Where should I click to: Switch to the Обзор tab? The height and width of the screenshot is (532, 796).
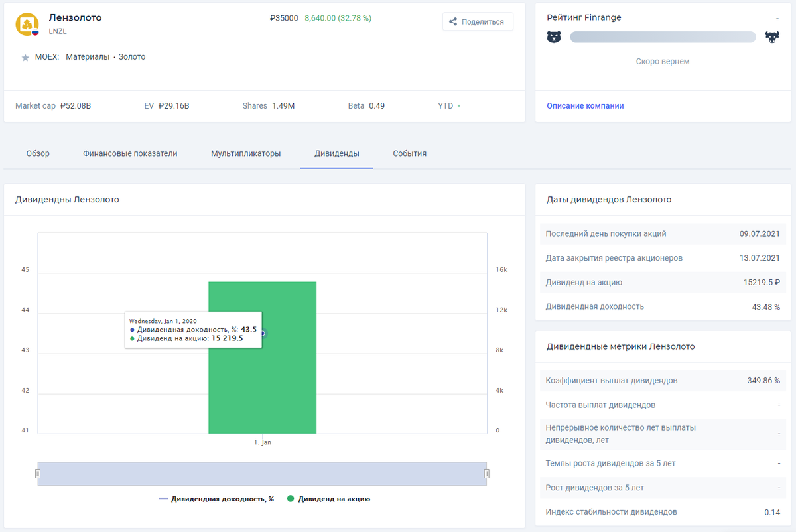click(38, 153)
